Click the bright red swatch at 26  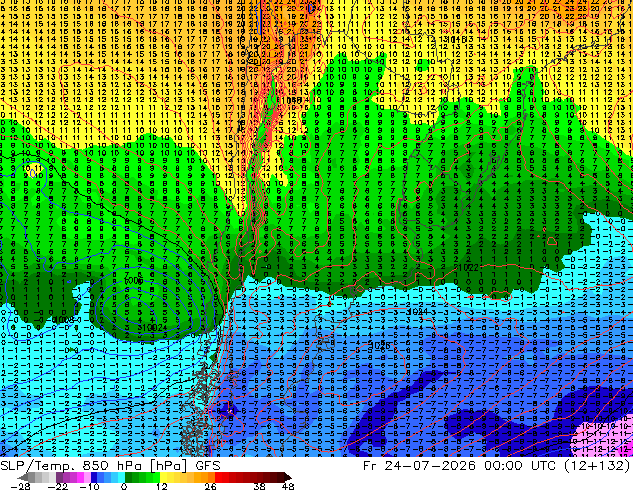tap(218, 477)
